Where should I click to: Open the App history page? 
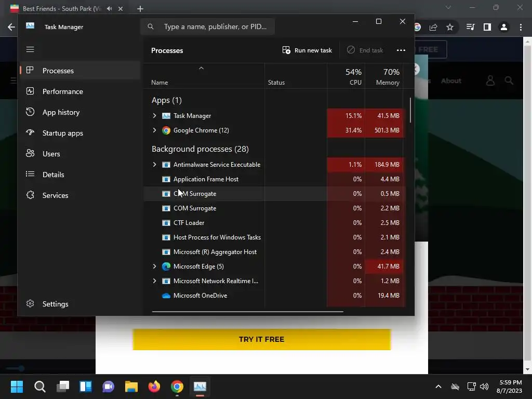coord(80,112)
